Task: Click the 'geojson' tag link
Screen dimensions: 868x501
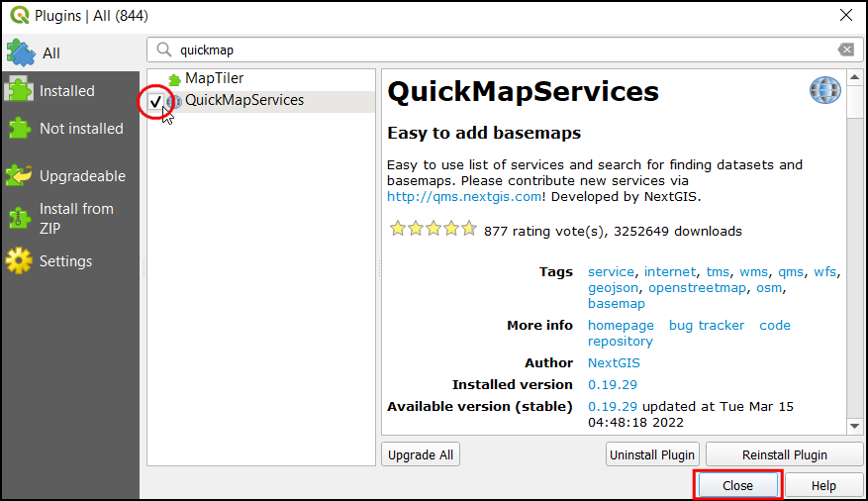Action: tap(614, 288)
